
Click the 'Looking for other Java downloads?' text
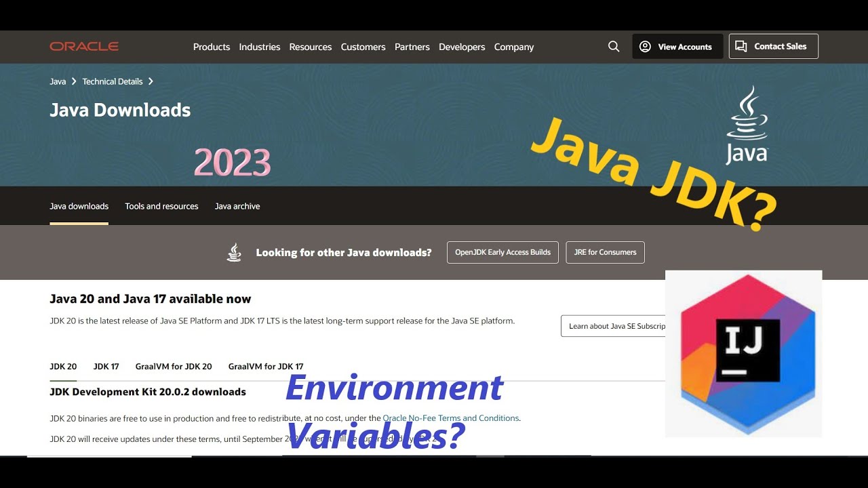[x=344, y=252]
